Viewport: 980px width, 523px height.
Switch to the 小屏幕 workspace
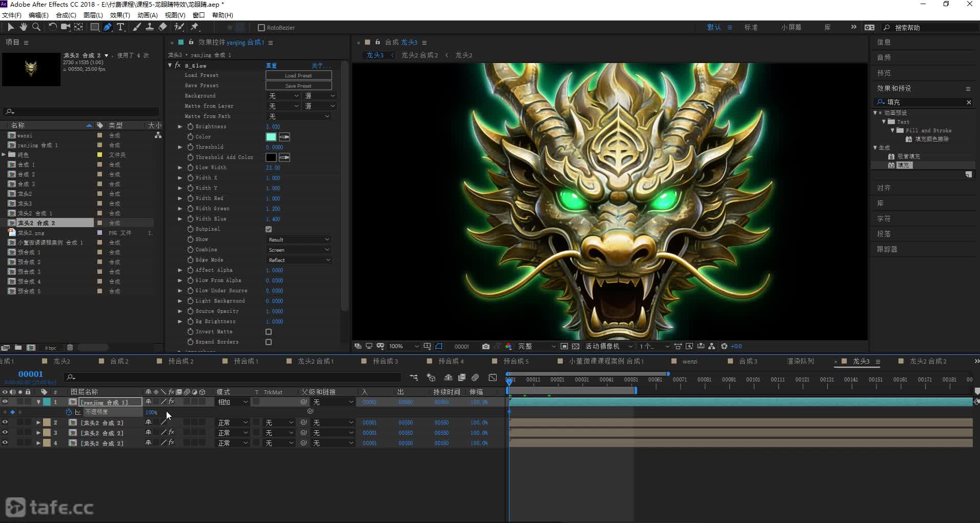pos(791,28)
